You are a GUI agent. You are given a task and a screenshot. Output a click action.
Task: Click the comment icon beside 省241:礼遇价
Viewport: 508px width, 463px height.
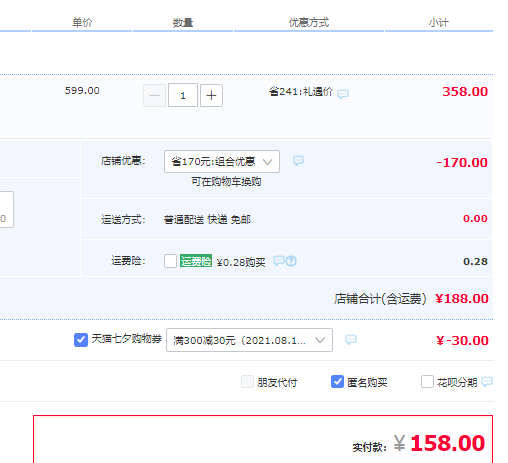pyautogui.click(x=343, y=94)
